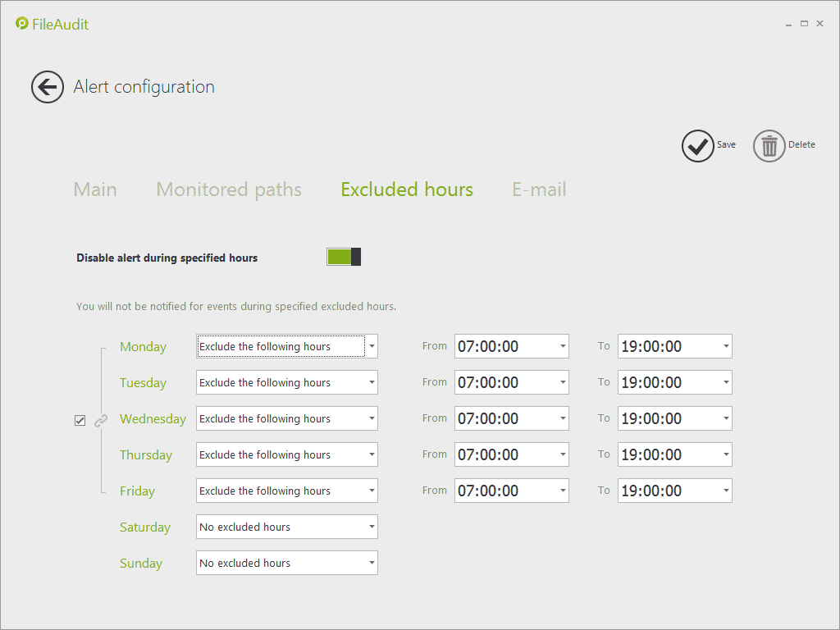
Task: Click the Save text label
Action: pyautogui.click(x=726, y=144)
